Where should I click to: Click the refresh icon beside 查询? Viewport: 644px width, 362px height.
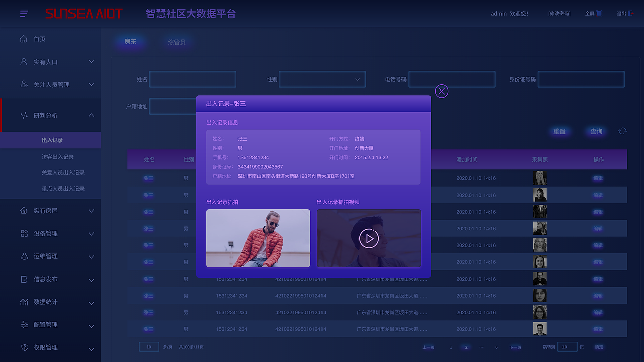(x=623, y=131)
